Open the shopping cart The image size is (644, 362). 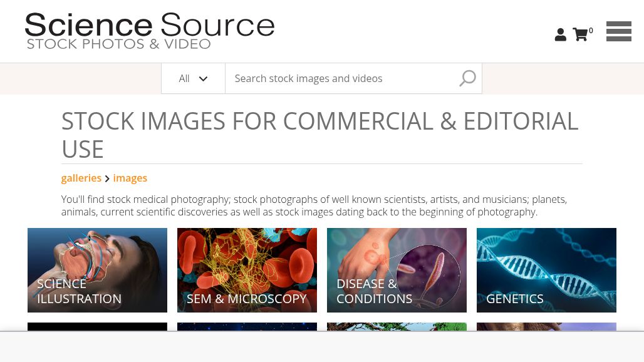point(580,35)
